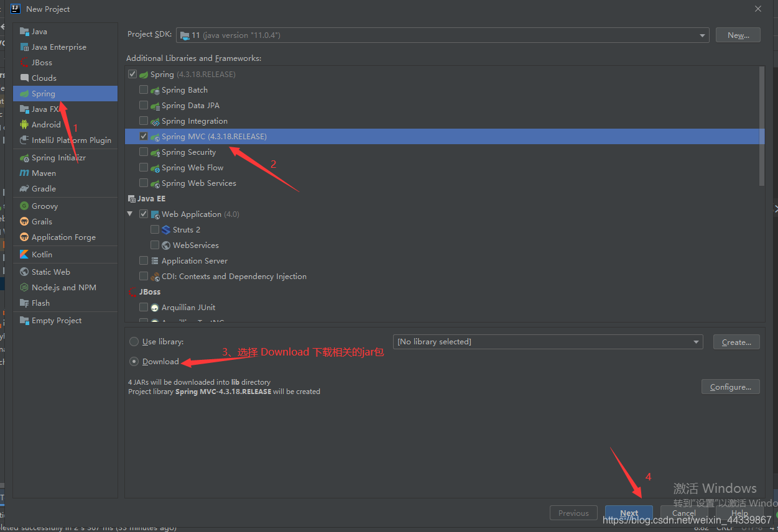Enable the Struts 2 checkbox
This screenshot has width=778, height=532.
click(x=155, y=229)
